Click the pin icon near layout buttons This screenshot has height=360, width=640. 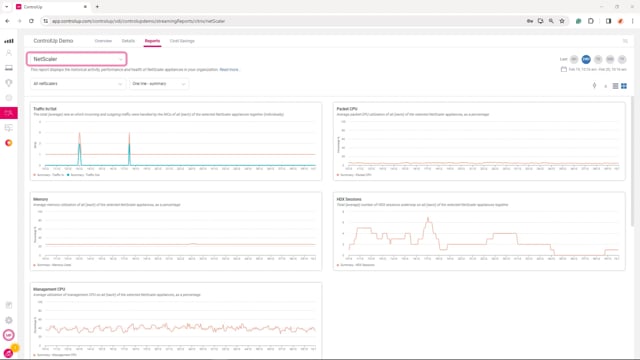tap(594, 85)
